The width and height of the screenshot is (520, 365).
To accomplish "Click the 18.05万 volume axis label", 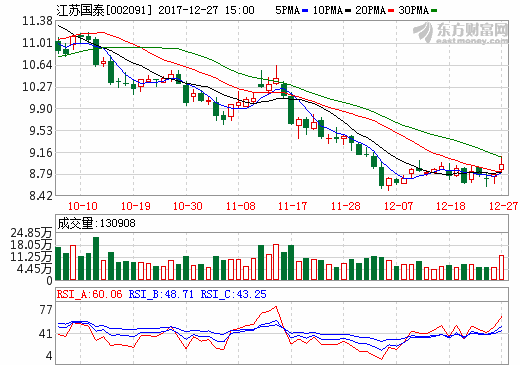I will click(x=31, y=245).
